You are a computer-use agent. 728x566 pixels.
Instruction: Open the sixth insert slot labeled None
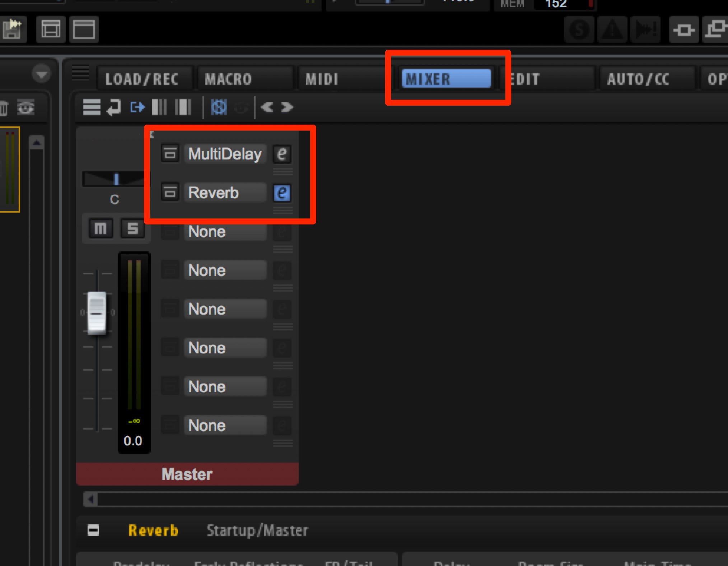225,348
